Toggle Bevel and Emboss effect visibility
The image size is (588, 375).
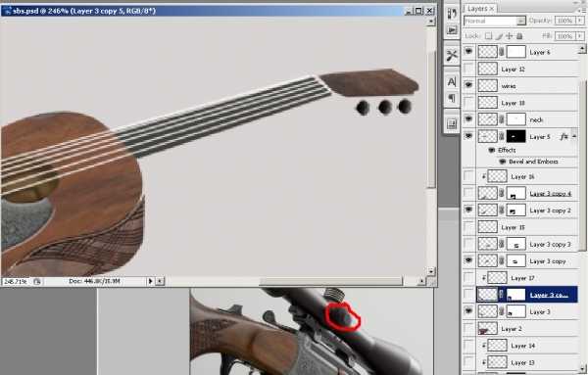502,162
